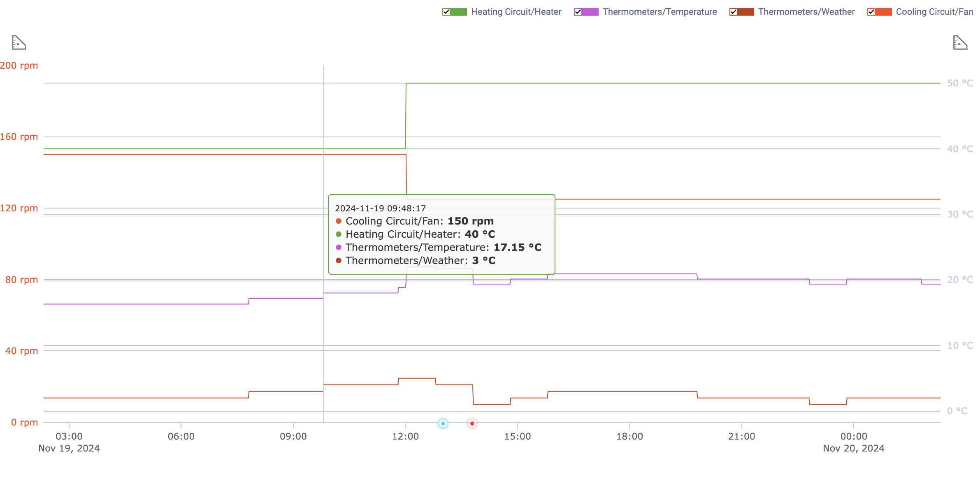Click the tooltip Cooling Circuit/Fan 150 rpm row
The width and height of the screenshot is (980, 477).
point(415,221)
